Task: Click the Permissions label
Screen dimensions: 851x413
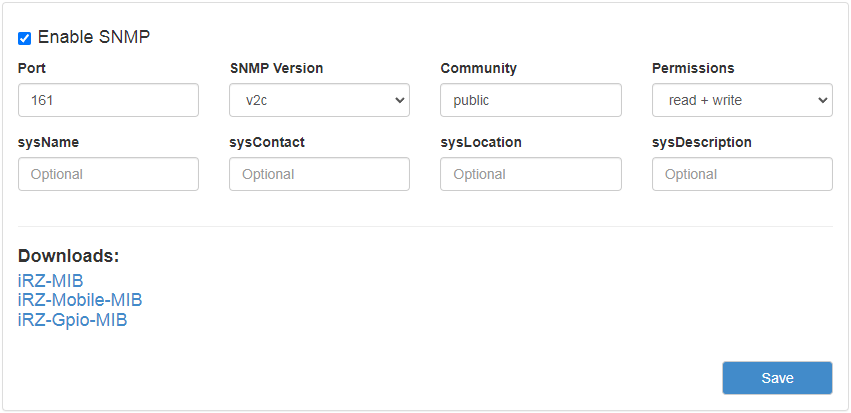Action: pyautogui.click(x=693, y=68)
